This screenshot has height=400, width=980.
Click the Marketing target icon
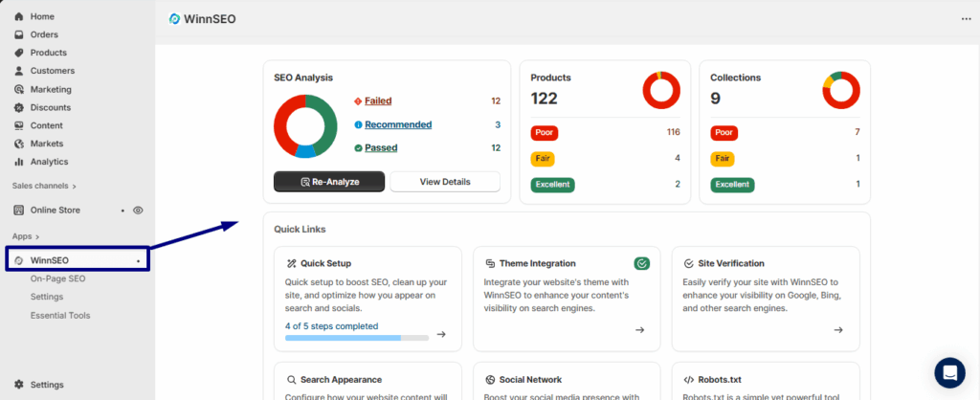point(19,89)
